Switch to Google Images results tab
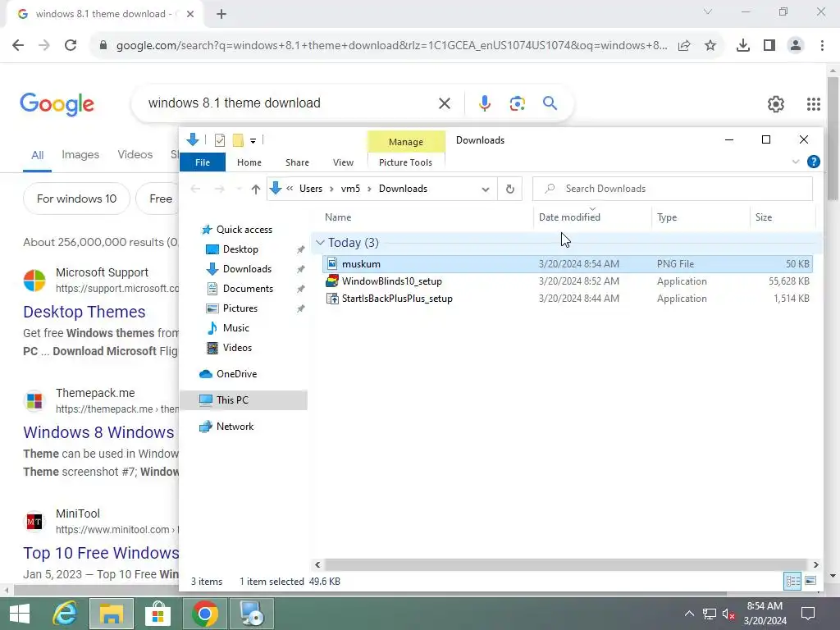Viewport: 840px width, 630px height. click(80, 155)
